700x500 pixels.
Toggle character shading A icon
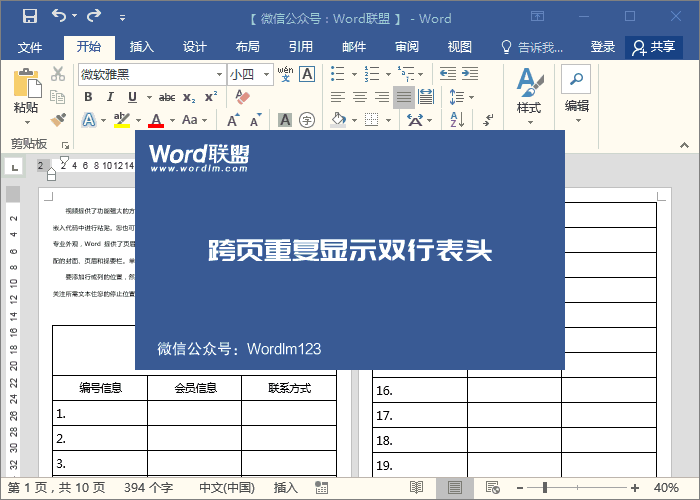click(x=285, y=120)
